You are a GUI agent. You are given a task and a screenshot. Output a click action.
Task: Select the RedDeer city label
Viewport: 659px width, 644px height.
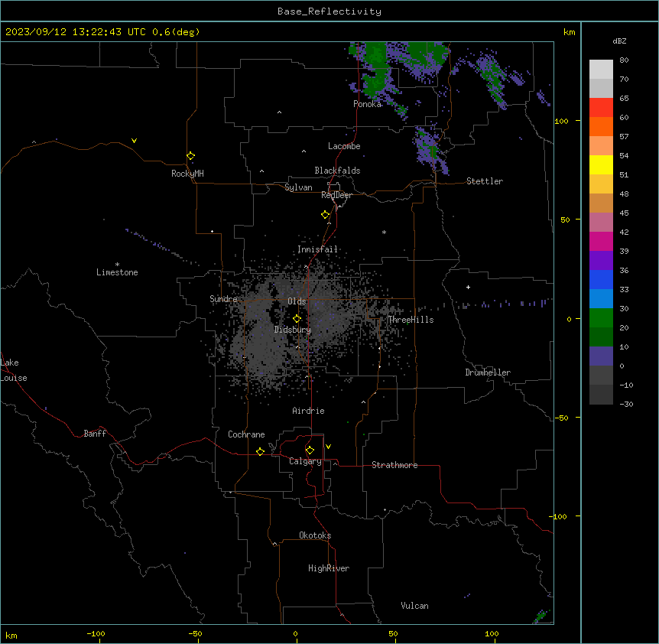[x=336, y=195]
